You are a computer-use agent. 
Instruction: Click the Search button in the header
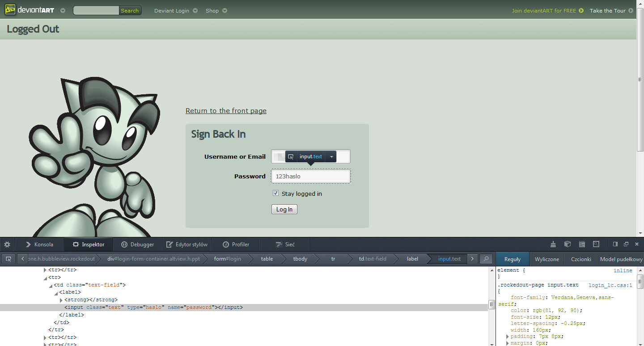pyautogui.click(x=130, y=10)
